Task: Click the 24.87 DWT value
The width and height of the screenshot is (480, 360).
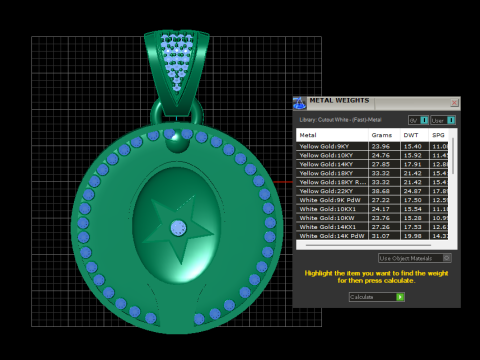Action: pyautogui.click(x=413, y=191)
